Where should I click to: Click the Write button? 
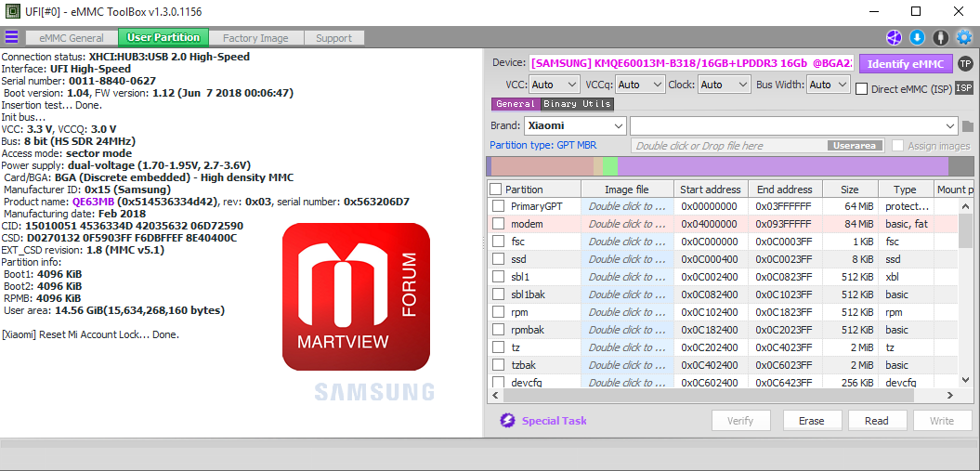pyautogui.click(x=941, y=421)
